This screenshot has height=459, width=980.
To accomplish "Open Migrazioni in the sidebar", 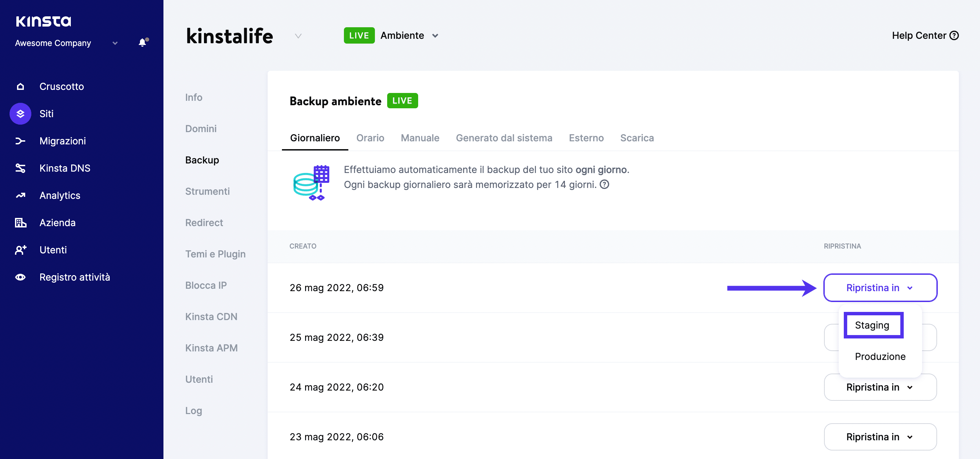I will [x=63, y=141].
